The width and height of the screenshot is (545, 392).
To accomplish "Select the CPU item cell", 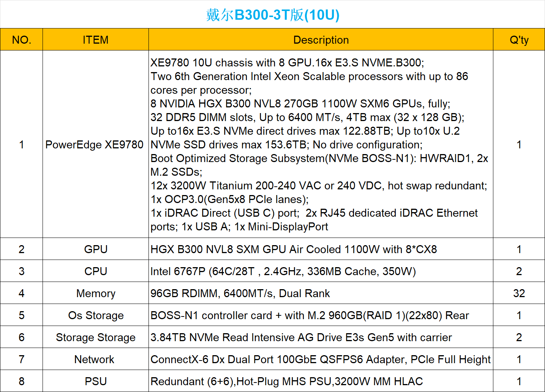I will click(x=96, y=271).
